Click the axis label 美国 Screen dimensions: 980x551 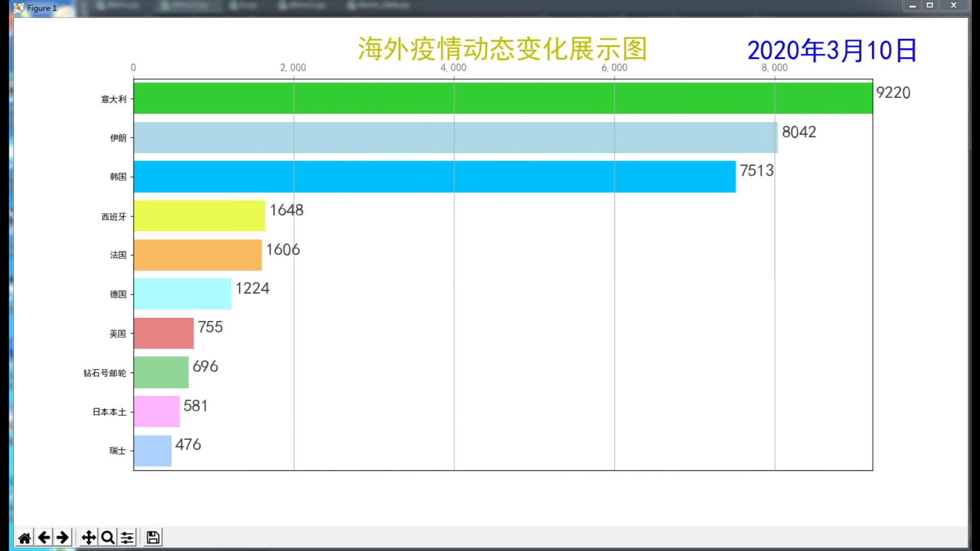pyautogui.click(x=117, y=333)
